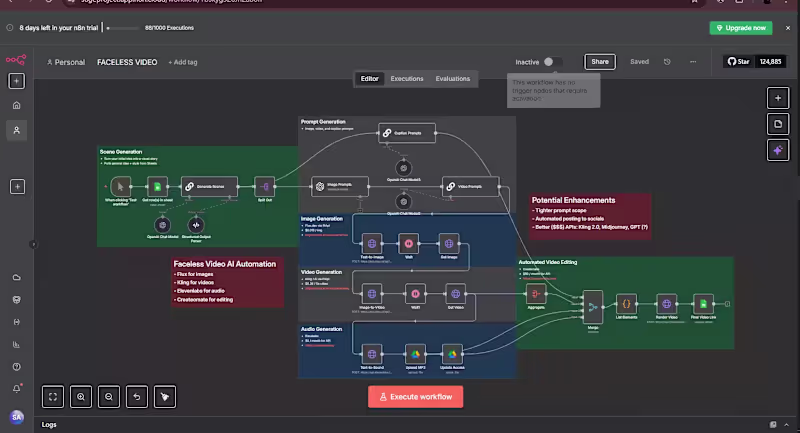The width and height of the screenshot is (800, 433).
Task: Select the Wait node in Video Generation
Action: (x=415, y=294)
